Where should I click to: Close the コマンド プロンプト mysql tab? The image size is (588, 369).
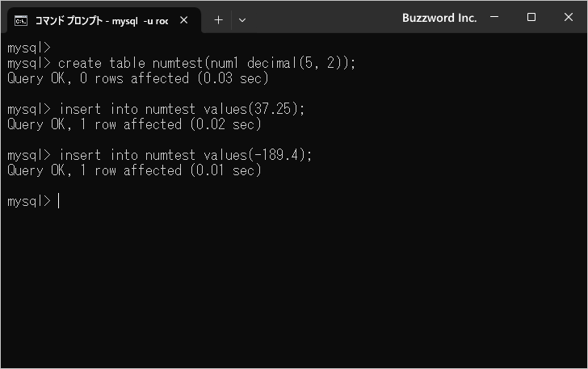pos(184,20)
